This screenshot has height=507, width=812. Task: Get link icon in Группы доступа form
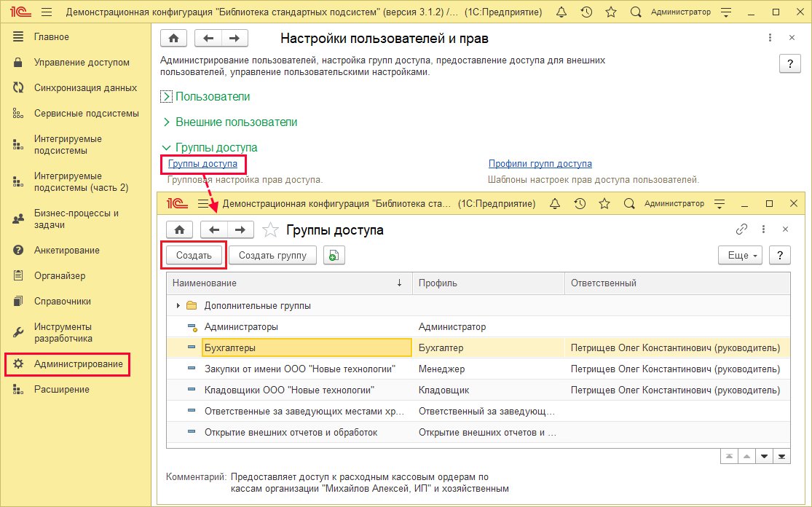(741, 229)
